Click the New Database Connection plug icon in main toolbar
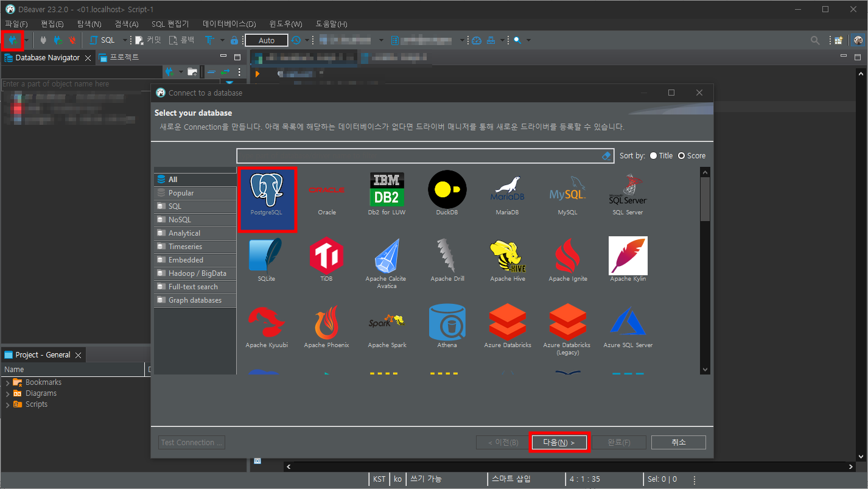The width and height of the screenshot is (868, 489). (x=12, y=40)
